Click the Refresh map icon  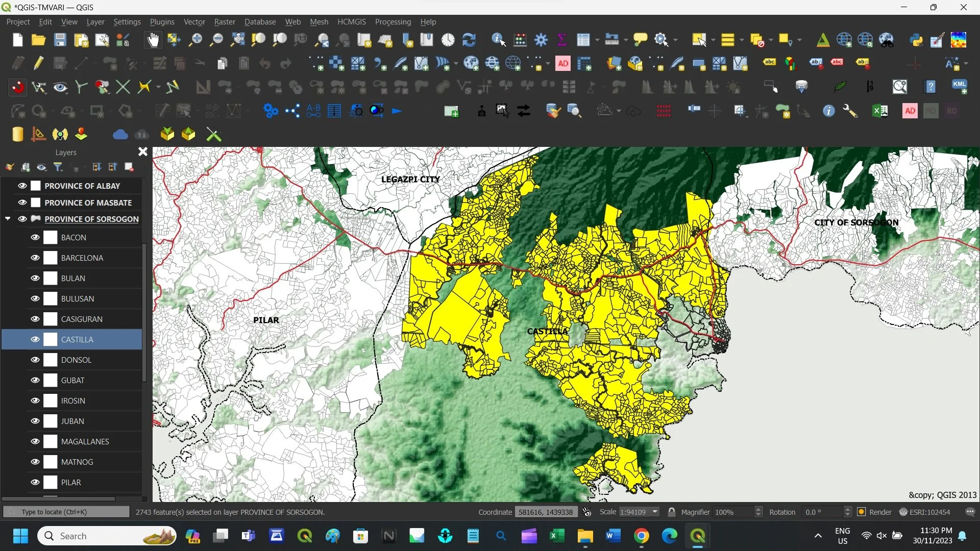pos(469,40)
